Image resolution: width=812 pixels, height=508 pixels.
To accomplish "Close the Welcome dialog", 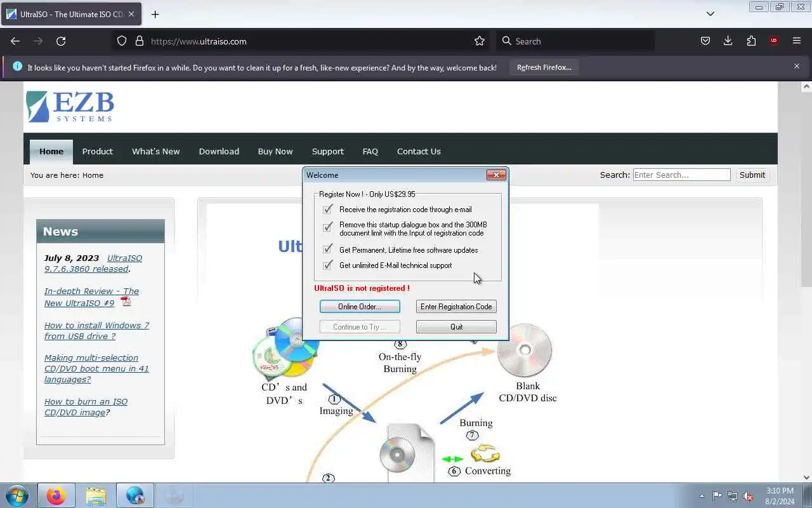I will click(496, 175).
